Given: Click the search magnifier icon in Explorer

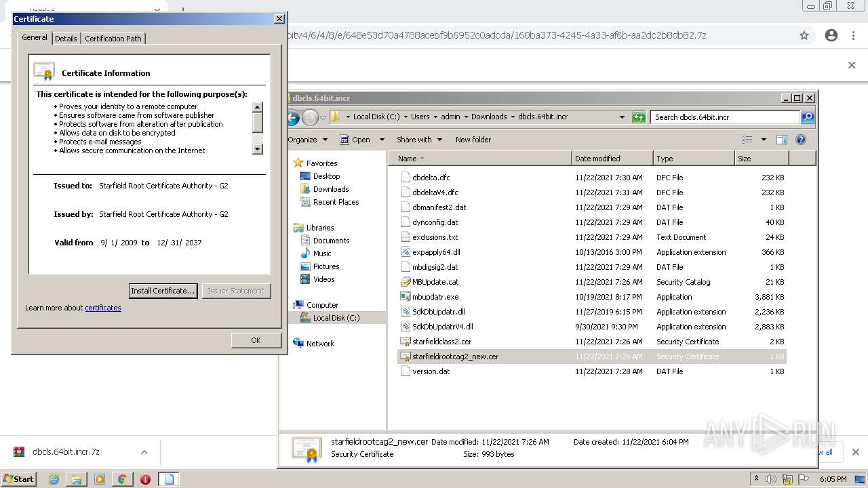Looking at the screenshot, I should coord(808,117).
